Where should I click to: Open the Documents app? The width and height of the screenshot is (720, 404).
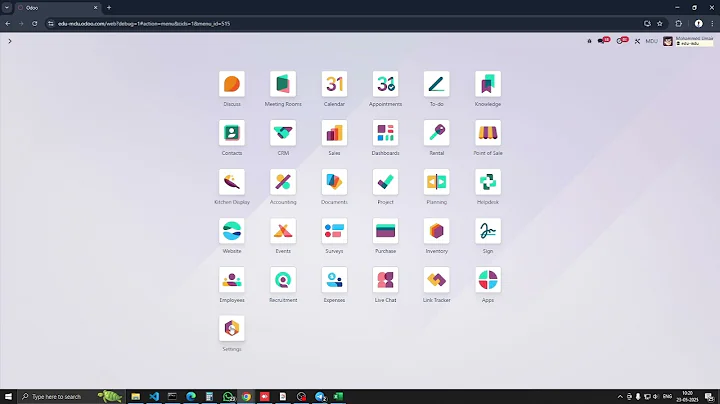pos(334,182)
